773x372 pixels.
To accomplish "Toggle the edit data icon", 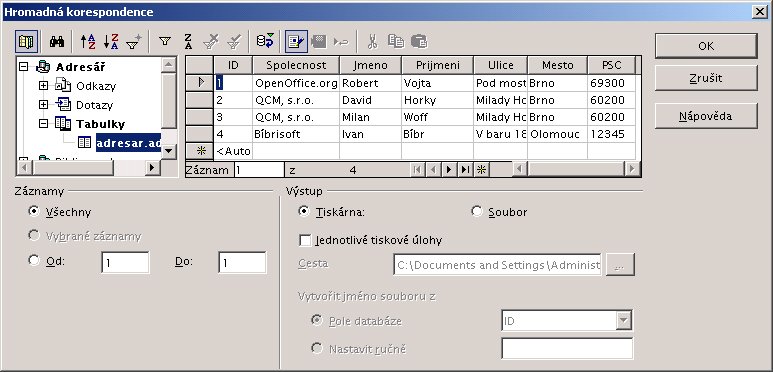I will (x=296, y=41).
